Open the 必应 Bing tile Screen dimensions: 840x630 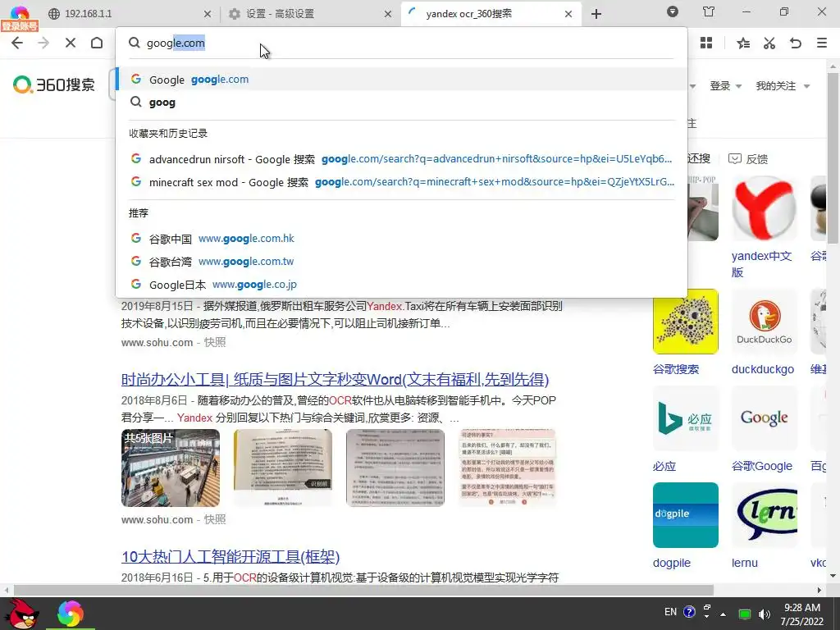[685, 418]
